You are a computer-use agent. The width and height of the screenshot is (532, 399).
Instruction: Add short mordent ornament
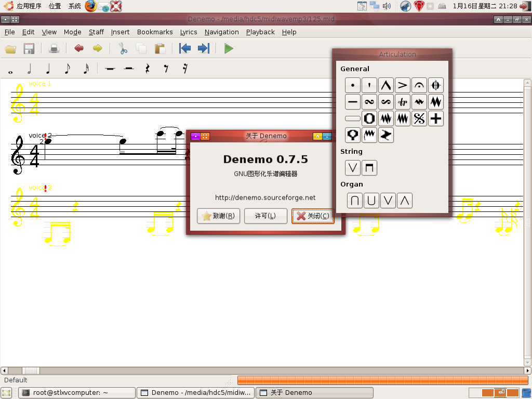click(x=419, y=102)
